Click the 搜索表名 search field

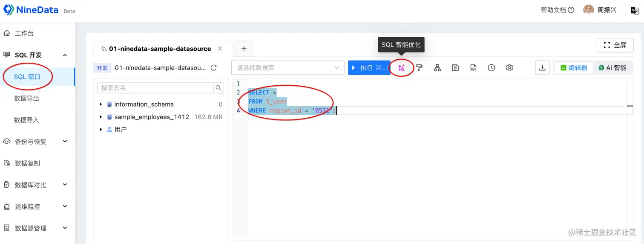tap(155, 88)
